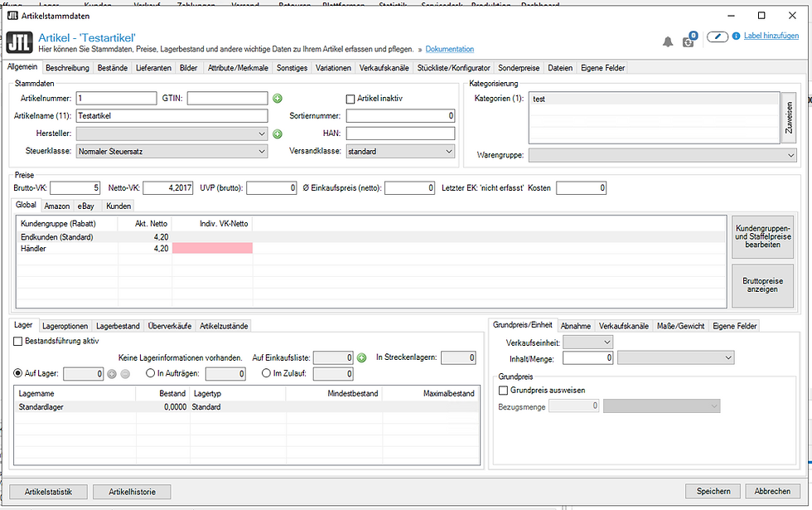Click the Speichern button
Image resolution: width=812 pixels, height=510 pixels.
(713, 491)
